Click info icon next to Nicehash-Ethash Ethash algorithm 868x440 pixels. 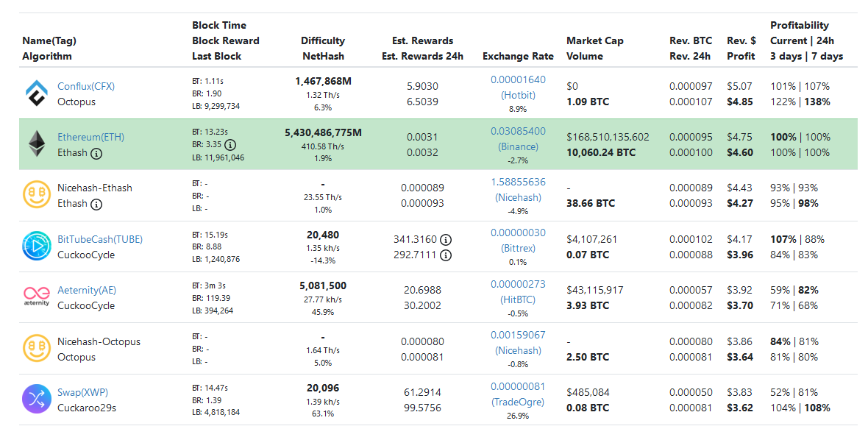[96, 205]
